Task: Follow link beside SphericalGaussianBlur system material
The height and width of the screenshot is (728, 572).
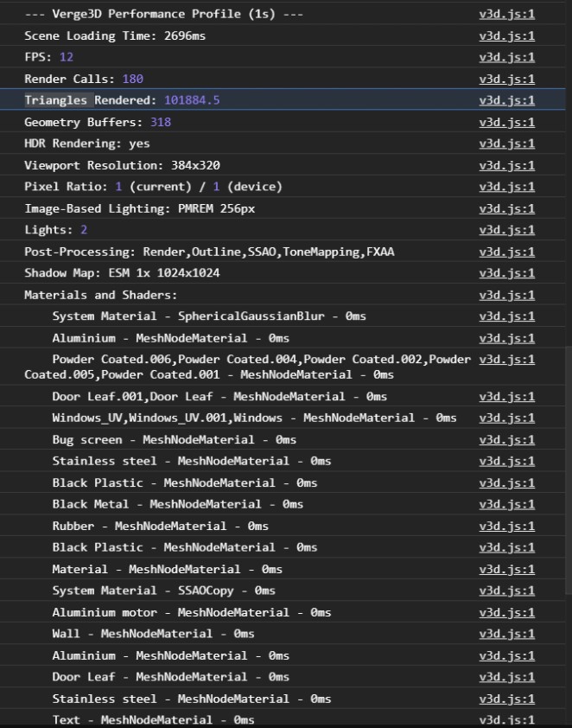Action: (506, 316)
